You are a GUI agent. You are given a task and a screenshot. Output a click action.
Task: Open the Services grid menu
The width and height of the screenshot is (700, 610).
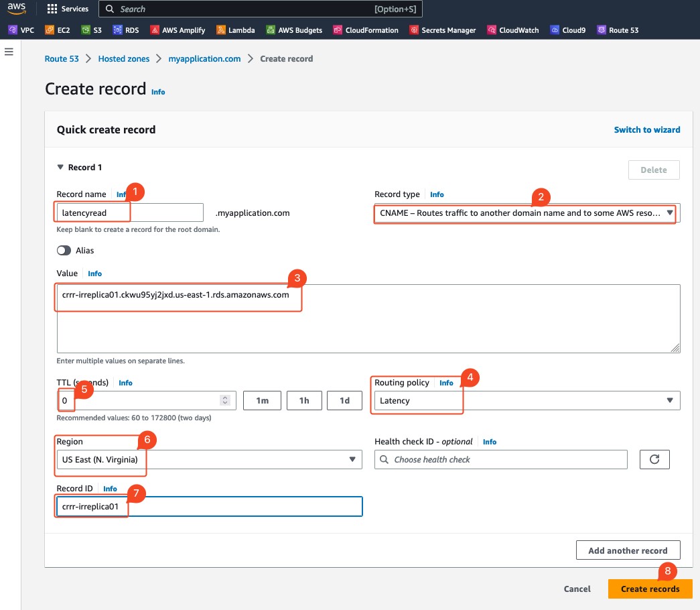coord(68,9)
